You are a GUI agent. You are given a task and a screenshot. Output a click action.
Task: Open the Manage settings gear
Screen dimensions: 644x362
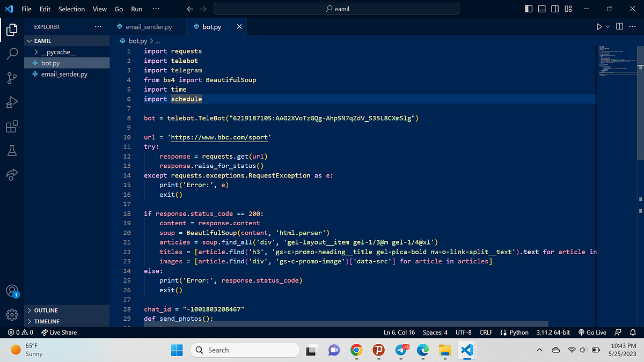pos(12,315)
